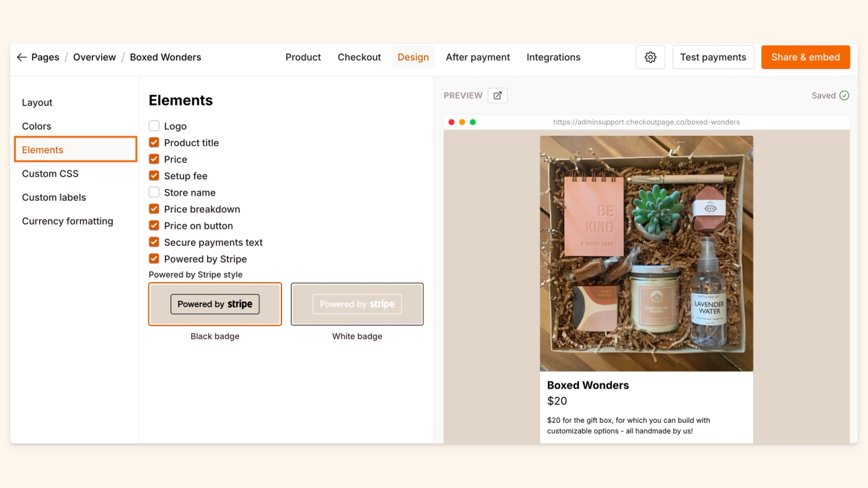Image resolution: width=868 pixels, height=488 pixels.
Task: Click the Elements heading
Action: 180,100
